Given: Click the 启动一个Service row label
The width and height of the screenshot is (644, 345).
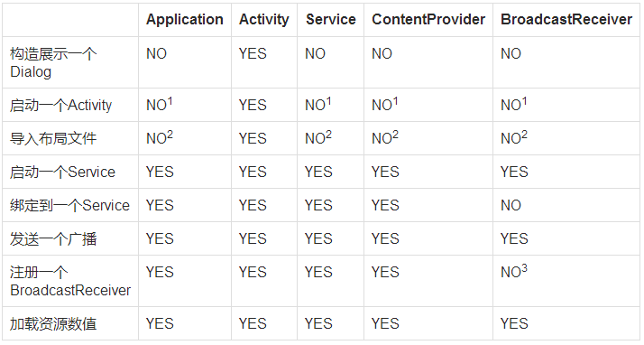Looking at the screenshot, I should (x=62, y=172).
